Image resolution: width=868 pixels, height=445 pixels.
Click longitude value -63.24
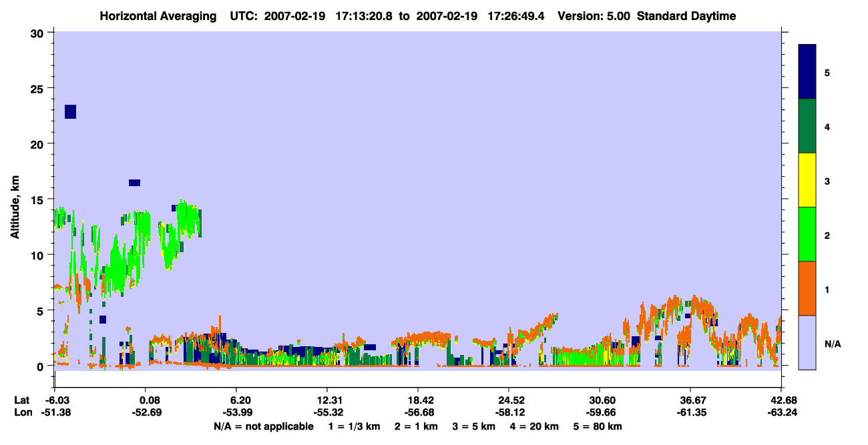point(781,412)
